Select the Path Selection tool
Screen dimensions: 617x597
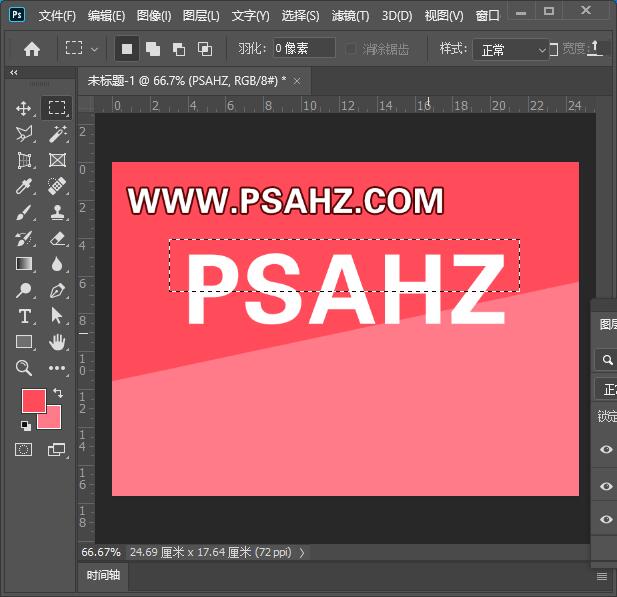click(57, 316)
